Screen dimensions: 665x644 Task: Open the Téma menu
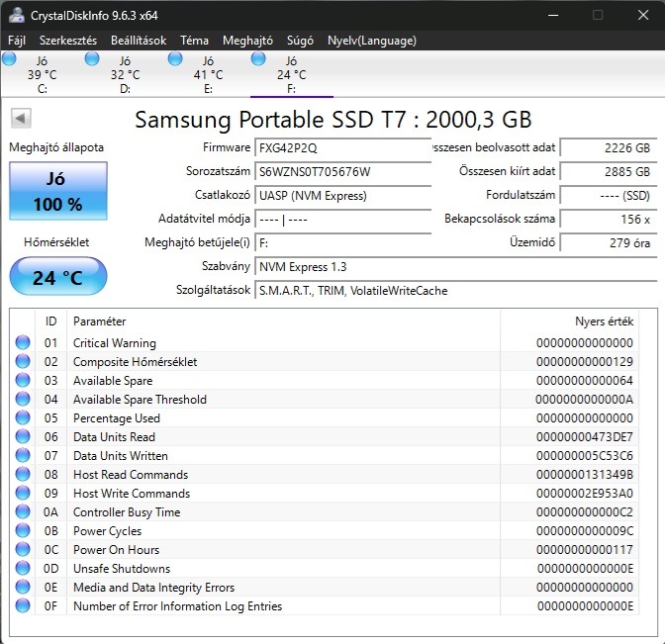[x=194, y=41]
